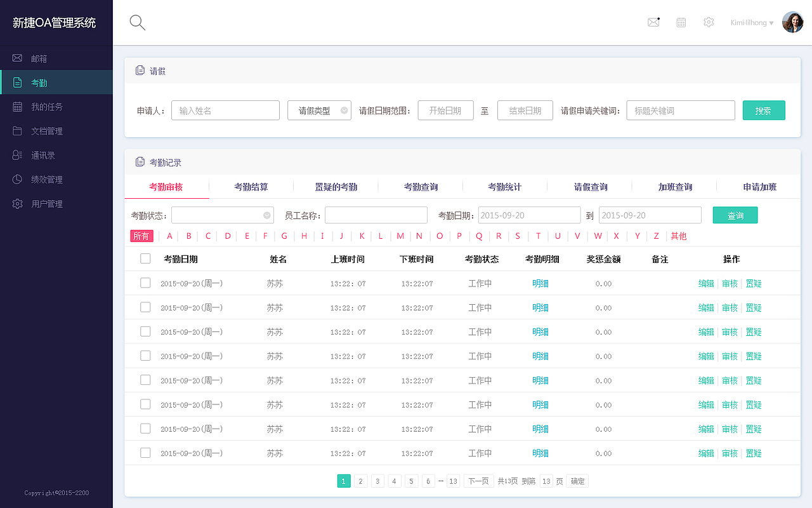Viewport: 812px width, 508px height.
Task: Select the checkbox on the last table row
Action: tap(145, 453)
